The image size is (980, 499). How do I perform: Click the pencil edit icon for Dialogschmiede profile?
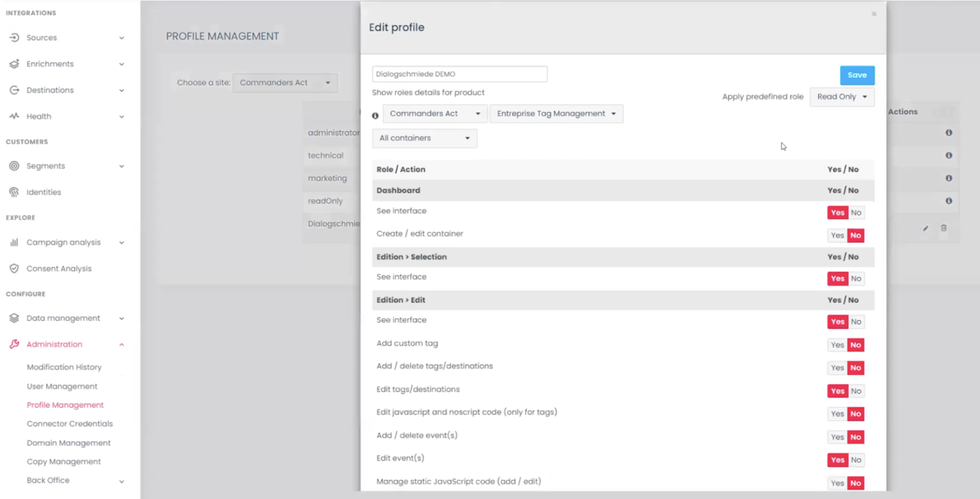tap(925, 228)
